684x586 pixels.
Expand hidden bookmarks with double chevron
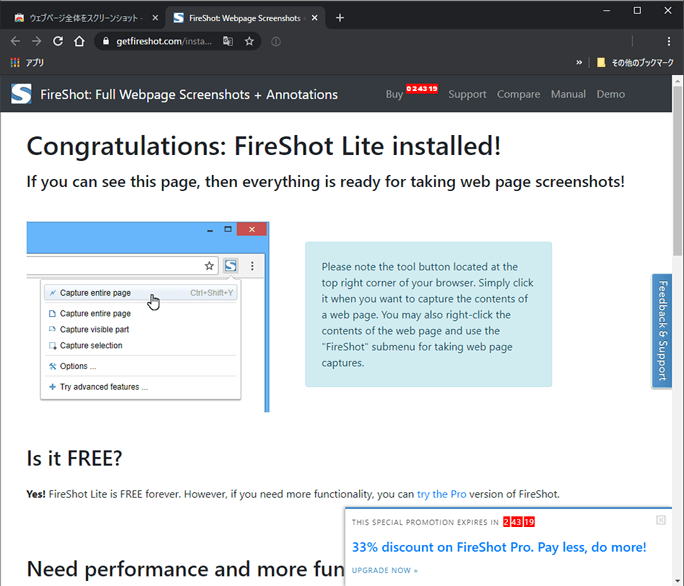(x=579, y=62)
